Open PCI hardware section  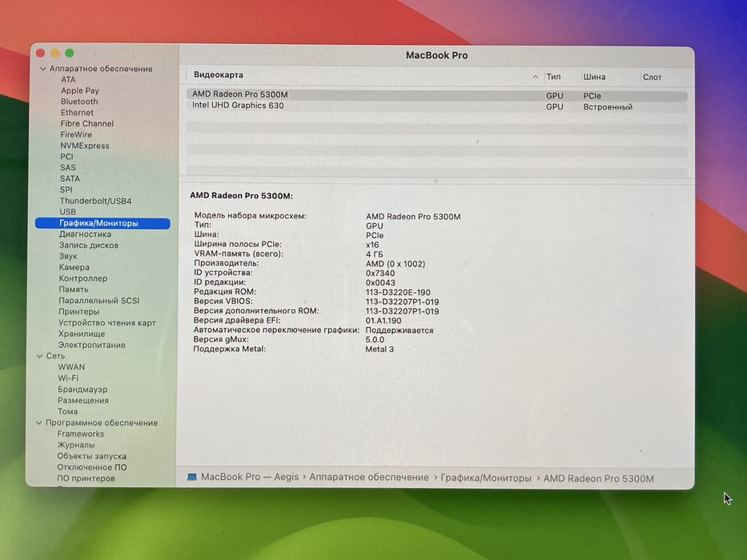(66, 157)
